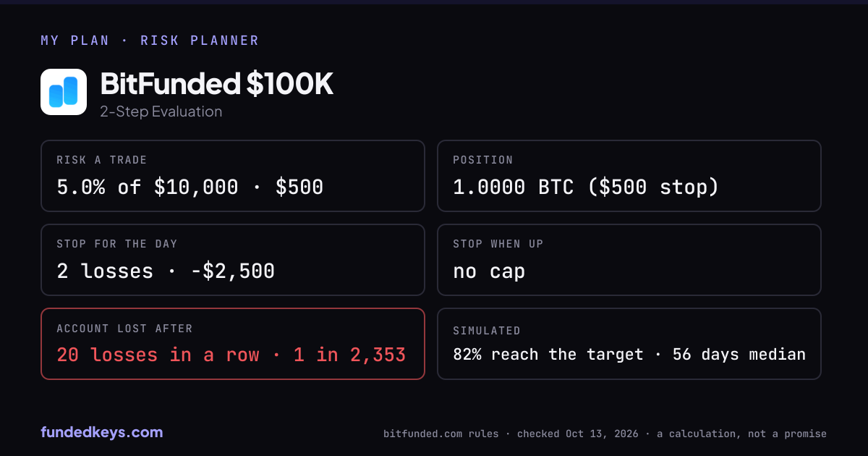Click a calculation, not a promise disclaimer
Viewport: 868px width, 456px height.
pyautogui.click(x=741, y=434)
